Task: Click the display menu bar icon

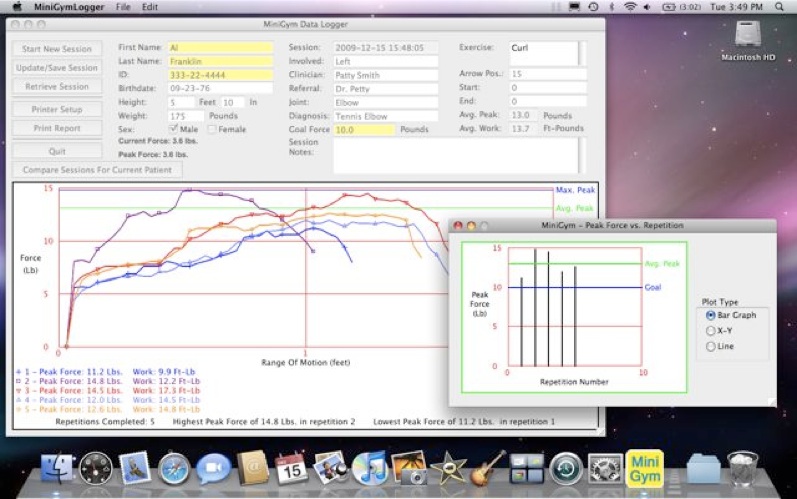Action: pyautogui.click(x=574, y=7)
